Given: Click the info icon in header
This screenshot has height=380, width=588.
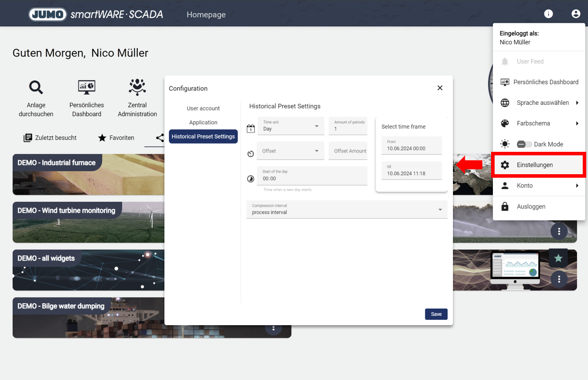Looking at the screenshot, I should point(548,14).
